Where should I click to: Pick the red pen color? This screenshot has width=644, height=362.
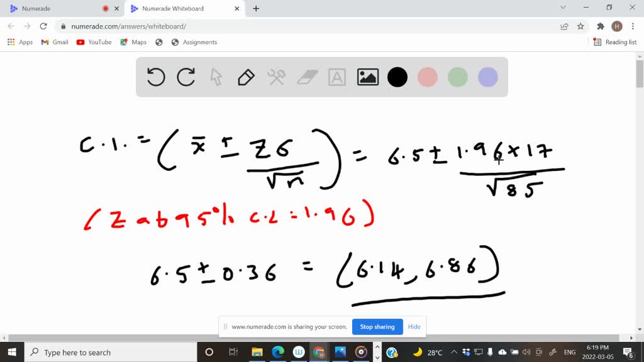(428, 77)
